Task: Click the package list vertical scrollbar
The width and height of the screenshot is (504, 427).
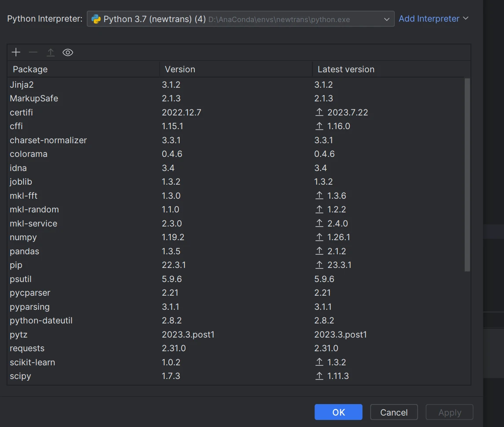Action: [x=467, y=175]
